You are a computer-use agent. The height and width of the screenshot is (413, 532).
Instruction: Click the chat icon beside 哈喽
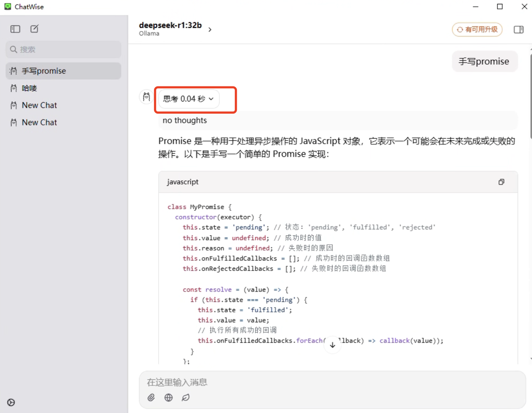tap(14, 88)
